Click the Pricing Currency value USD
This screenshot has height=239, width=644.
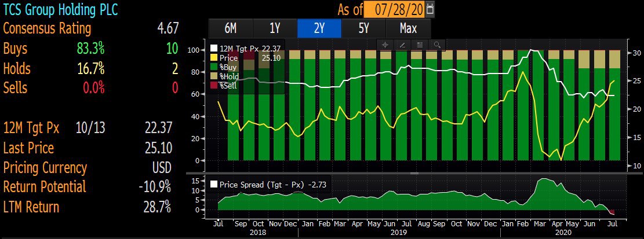coord(161,168)
